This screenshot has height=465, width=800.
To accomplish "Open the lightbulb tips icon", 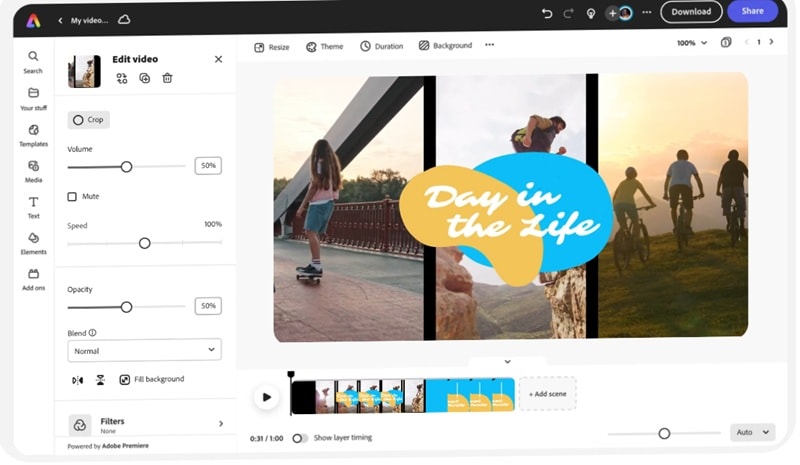I will click(x=590, y=13).
